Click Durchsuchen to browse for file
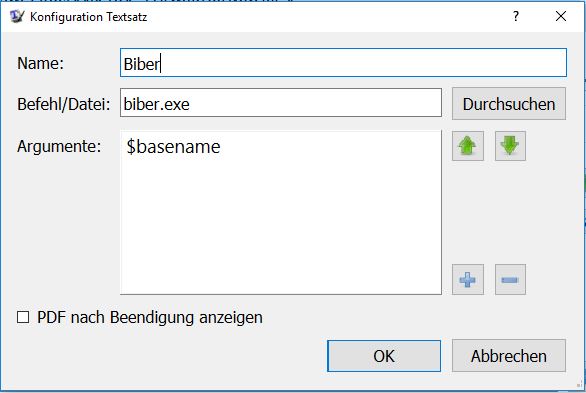 (509, 103)
